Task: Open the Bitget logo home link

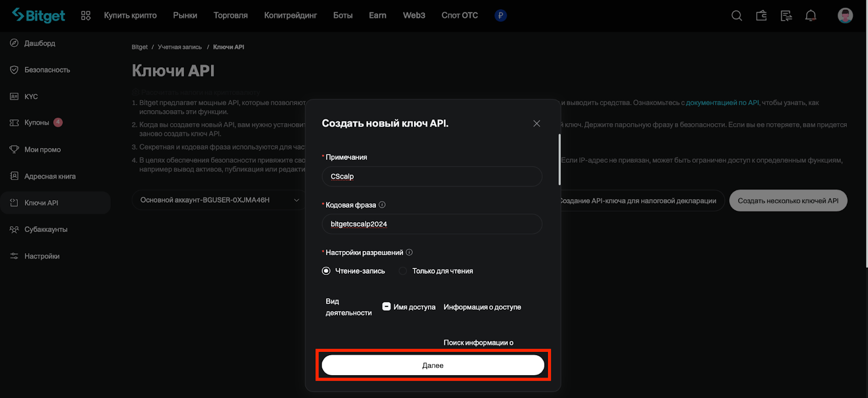Action: [39, 15]
